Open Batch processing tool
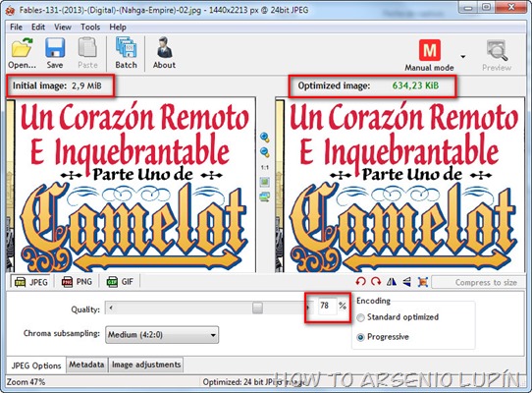Image resolution: width=532 pixels, height=393 pixels. (x=126, y=53)
